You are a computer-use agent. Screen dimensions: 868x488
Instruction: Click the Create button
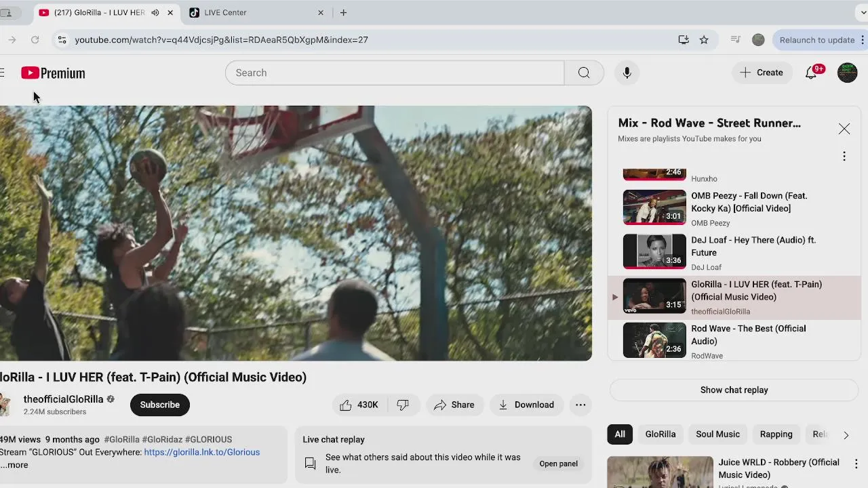(762, 73)
